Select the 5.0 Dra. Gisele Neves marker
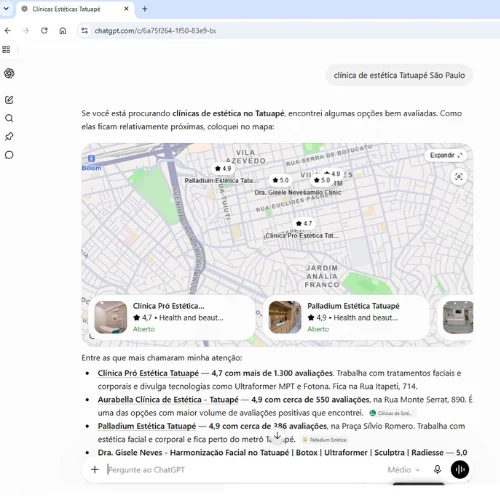 280,180
